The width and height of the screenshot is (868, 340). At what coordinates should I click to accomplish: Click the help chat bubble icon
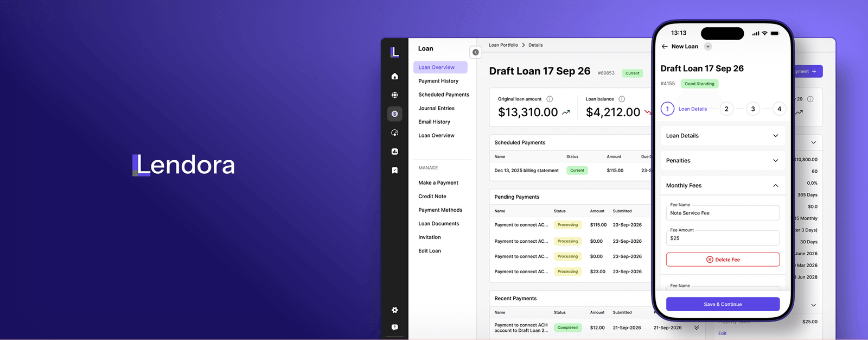(394, 328)
